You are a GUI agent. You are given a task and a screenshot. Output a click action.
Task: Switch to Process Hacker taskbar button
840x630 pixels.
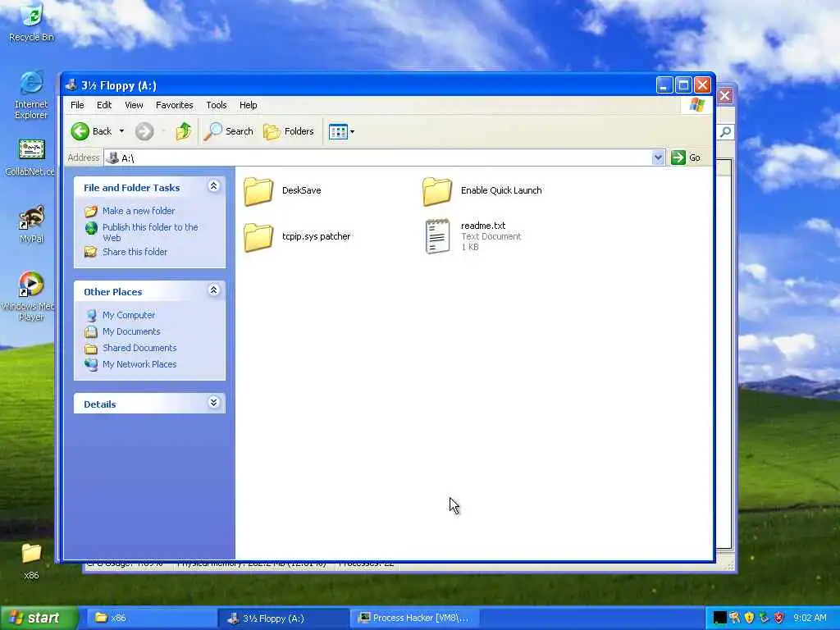coord(416,619)
